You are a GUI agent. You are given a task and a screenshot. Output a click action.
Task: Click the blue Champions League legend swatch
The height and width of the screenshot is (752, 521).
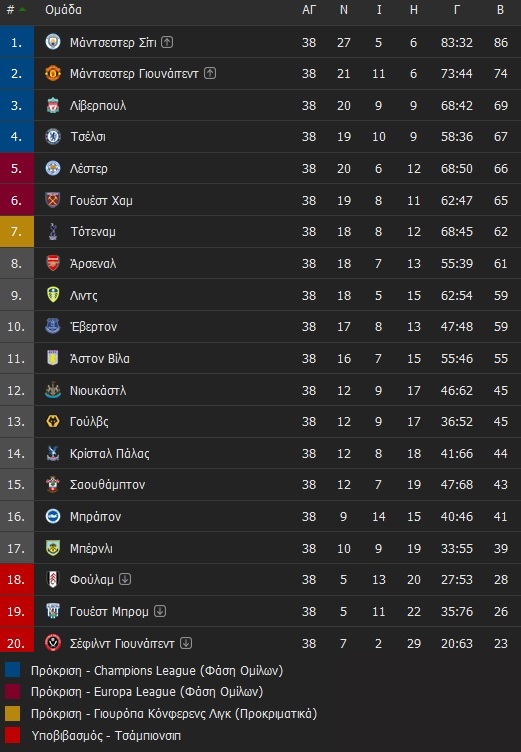12,670
